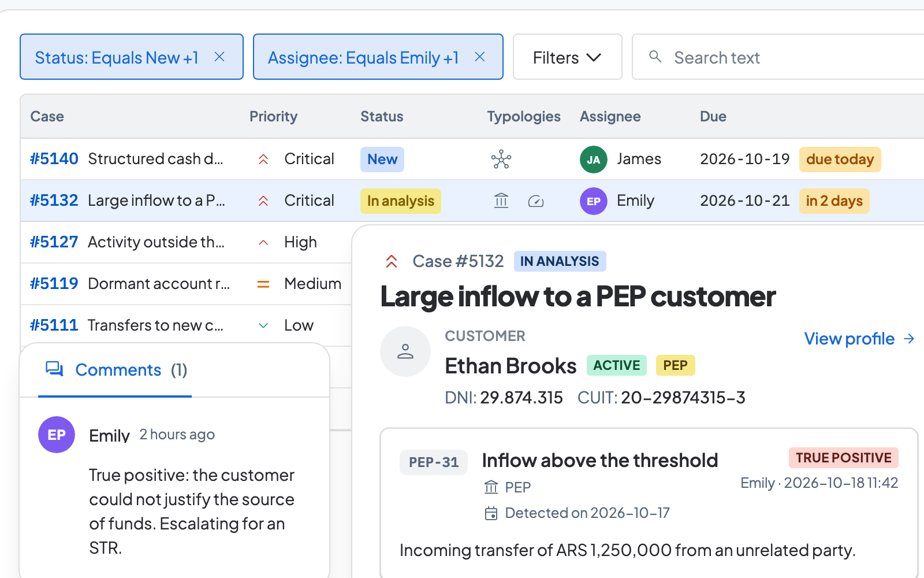Click the calendar icon beside Detected on date
Image resolution: width=924 pixels, height=578 pixels.
491,513
